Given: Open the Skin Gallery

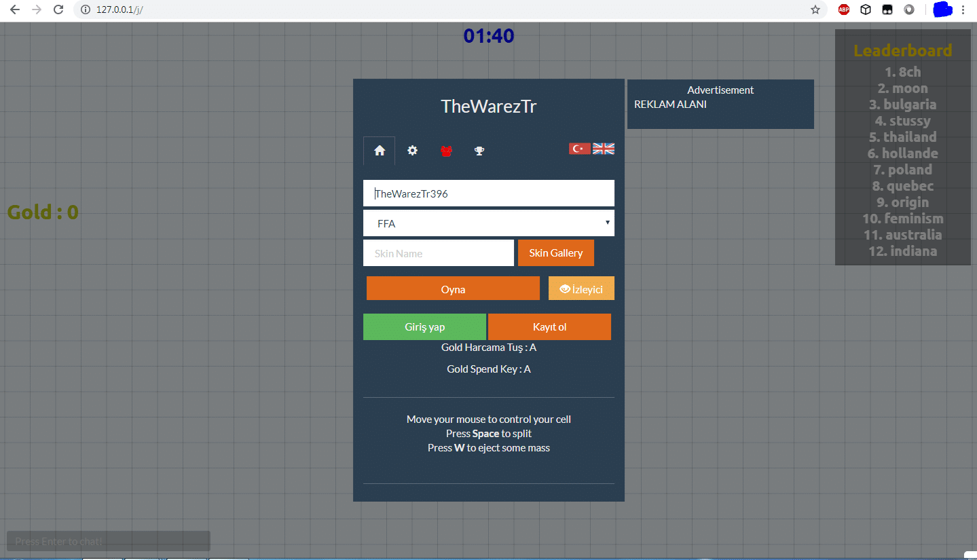Looking at the screenshot, I should [x=555, y=253].
